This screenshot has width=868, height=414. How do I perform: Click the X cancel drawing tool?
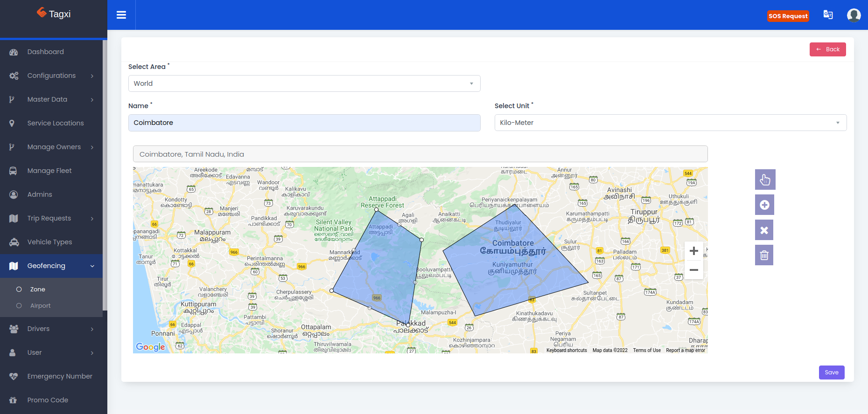[764, 230]
